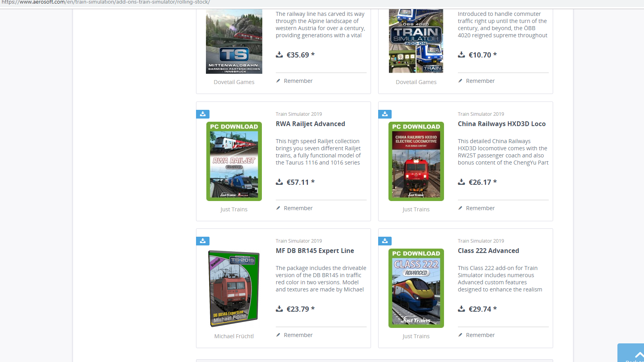Click the download badge on RWA Railjet Advanced card
644x362 pixels.
tap(203, 114)
